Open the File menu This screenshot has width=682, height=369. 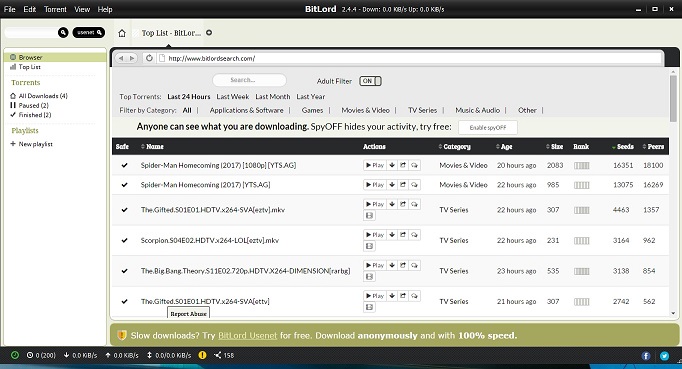point(9,9)
